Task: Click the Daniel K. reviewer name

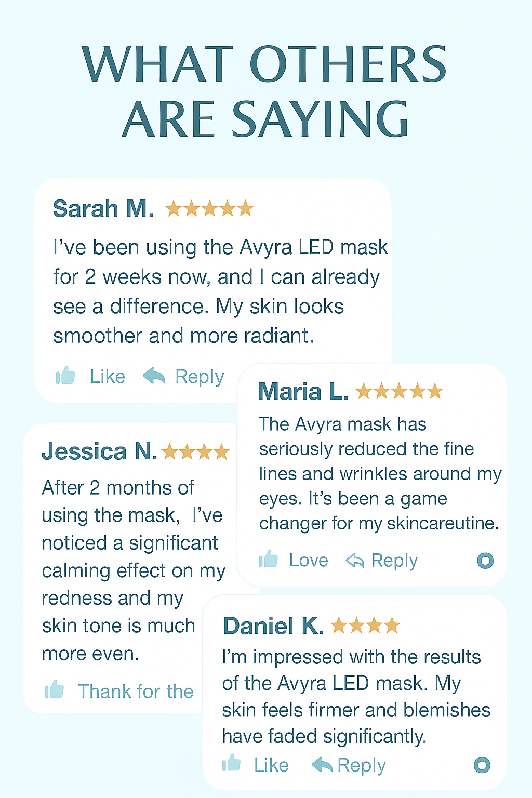Action: click(x=273, y=626)
